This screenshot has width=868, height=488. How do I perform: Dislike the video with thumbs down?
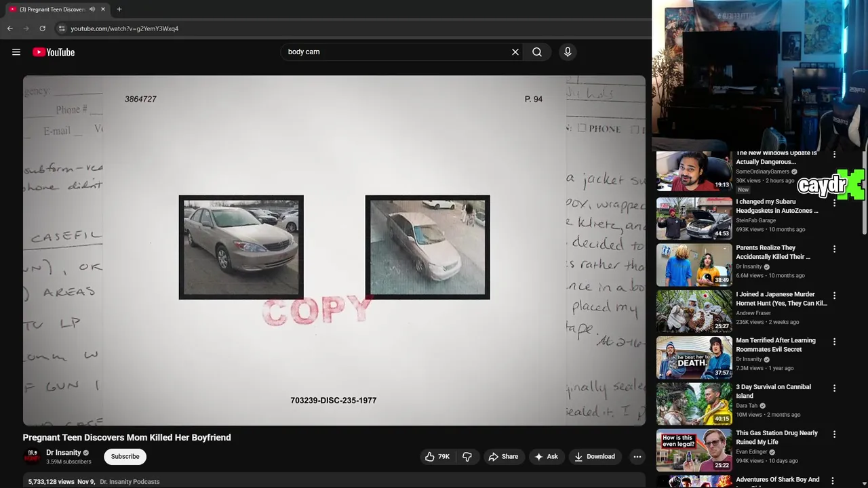[x=467, y=457]
